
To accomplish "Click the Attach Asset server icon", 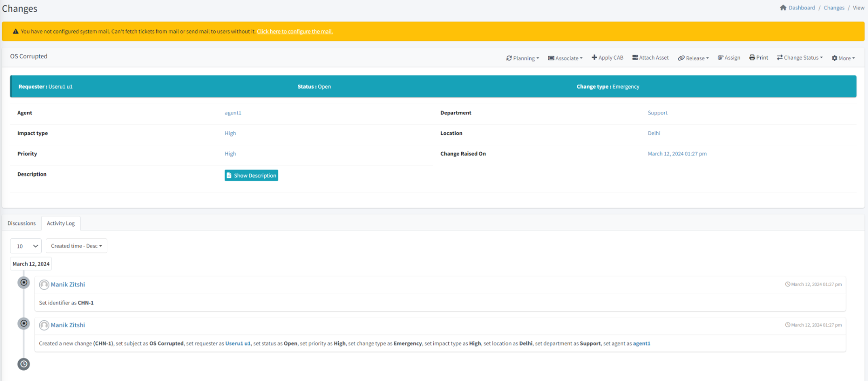I will click(x=635, y=57).
